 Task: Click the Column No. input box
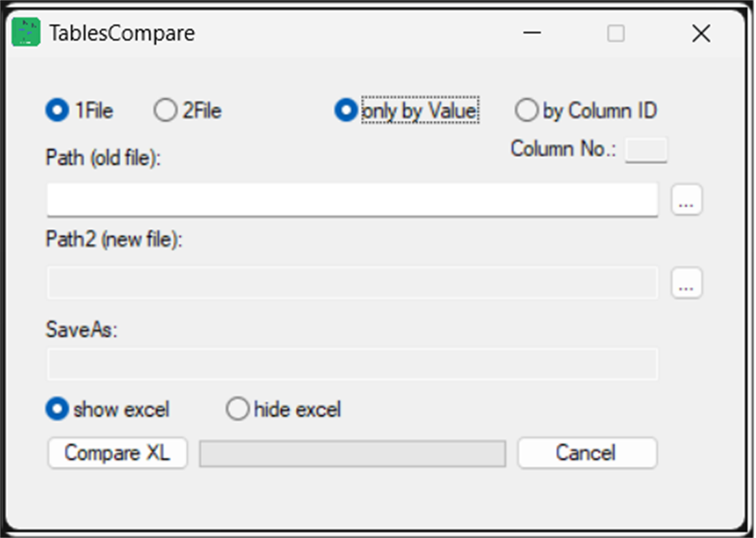tap(646, 150)
